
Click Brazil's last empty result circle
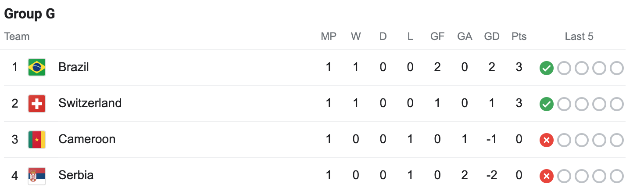(x=616, y=68)
